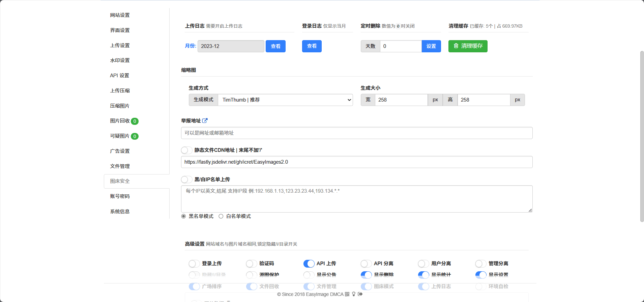Click the 设置 button beside 天数
The image size is (644, 302).
coord(431,46)
